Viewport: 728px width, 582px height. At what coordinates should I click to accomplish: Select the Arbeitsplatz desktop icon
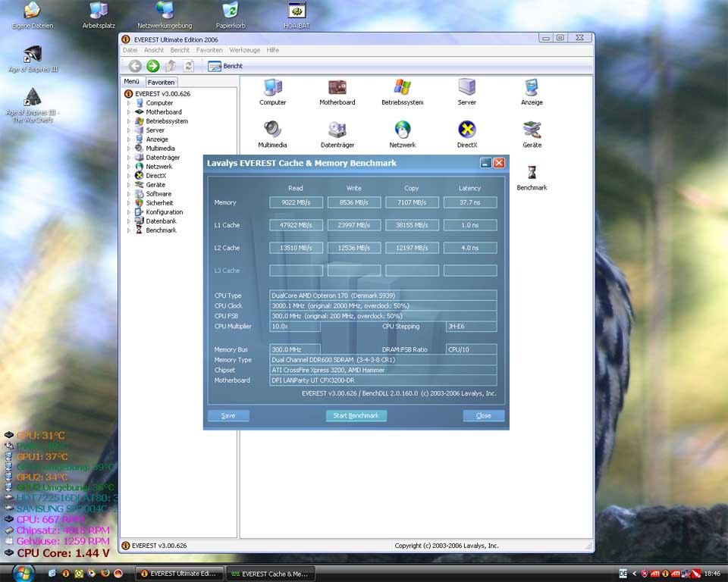click(99, 15)
